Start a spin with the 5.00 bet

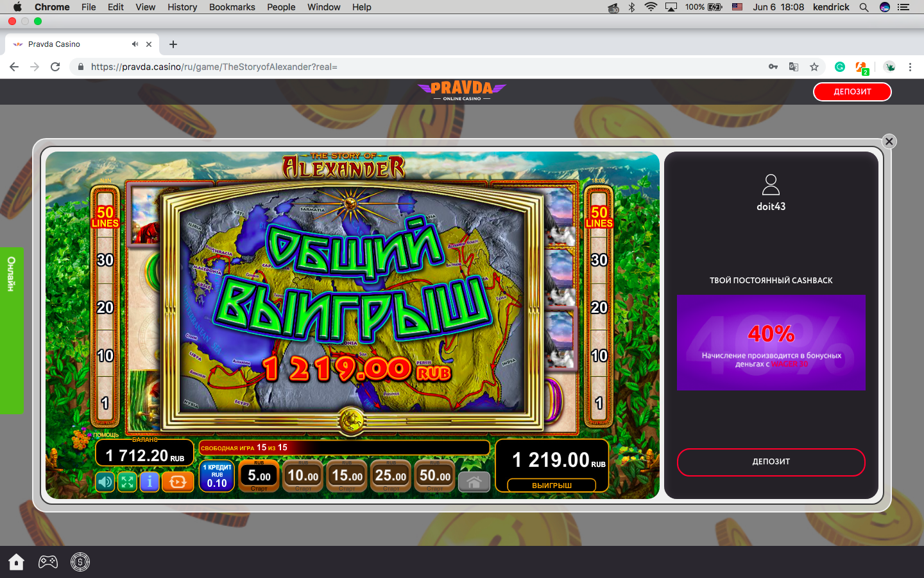click(259, 476)
